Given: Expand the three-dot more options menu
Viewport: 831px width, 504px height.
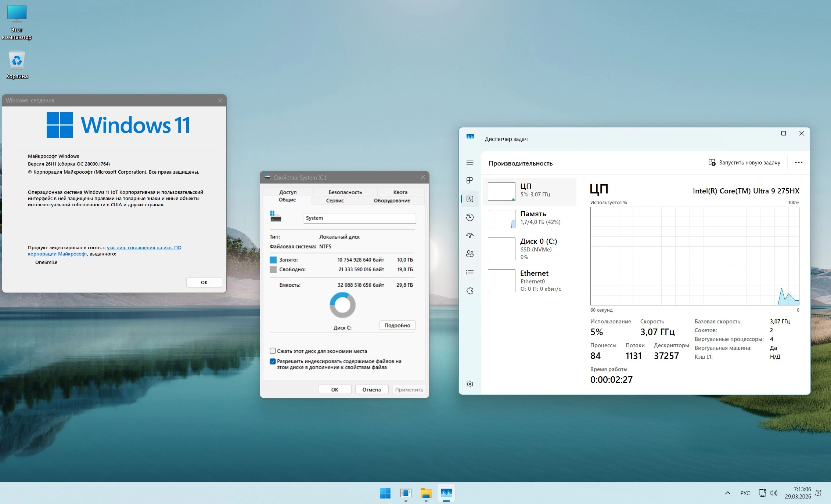Looking at the screenshot, I should pos(798,163).
